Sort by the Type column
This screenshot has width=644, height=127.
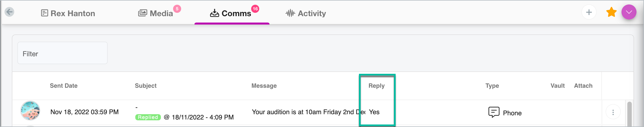(492, 86)
